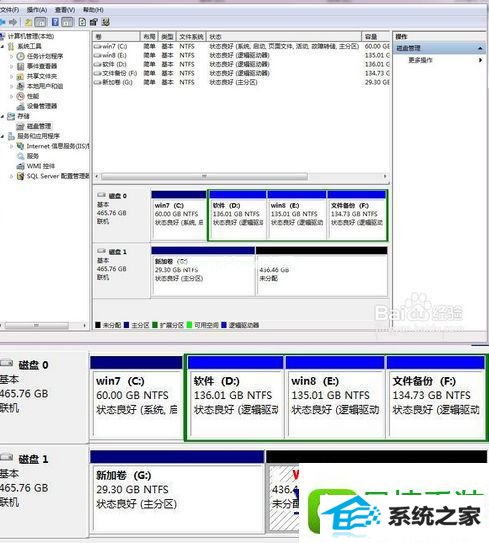The height and width of the screenshot is (543, 489).
Task: Open 任务计划程序 in system tools
Action: pyautogui.click(x=45, y=56)
